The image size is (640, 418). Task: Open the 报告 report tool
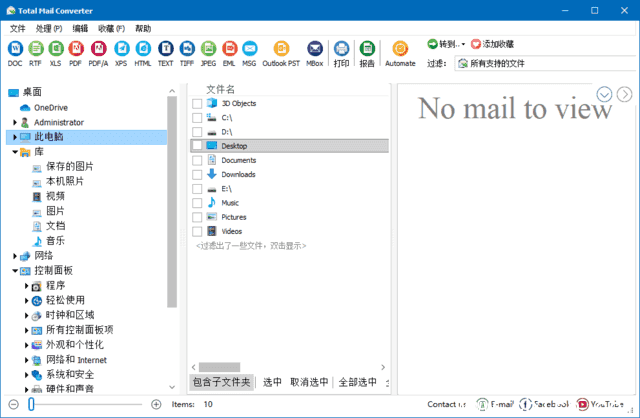tap(367, 53)
